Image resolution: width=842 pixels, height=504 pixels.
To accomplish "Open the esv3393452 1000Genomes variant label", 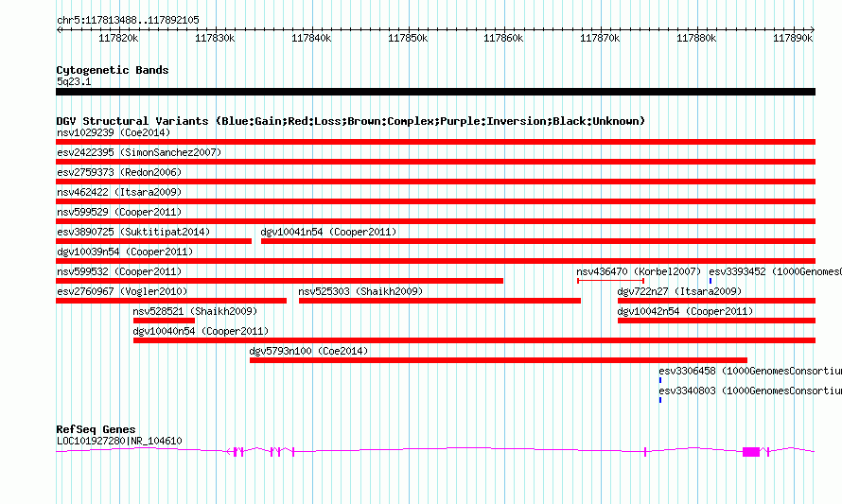I will tap(775, 271).
